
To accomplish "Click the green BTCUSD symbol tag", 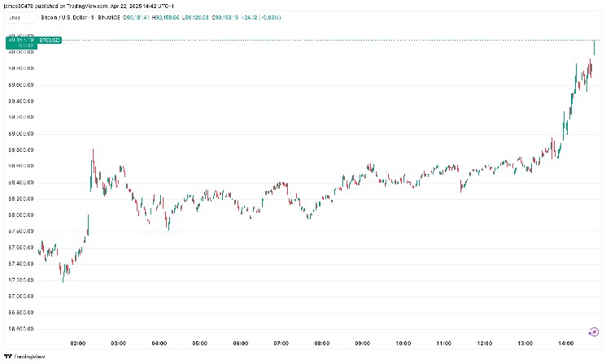I will [50, 39].
